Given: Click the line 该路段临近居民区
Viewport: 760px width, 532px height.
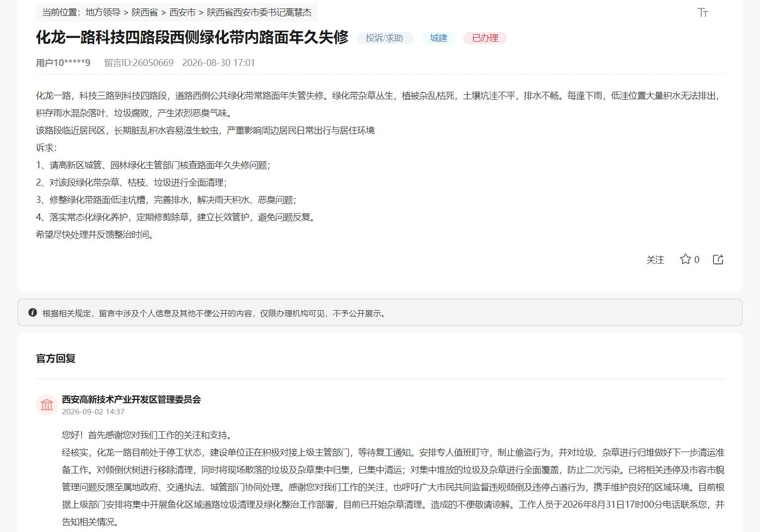Looking at the screenshot, I should (205, 130).
